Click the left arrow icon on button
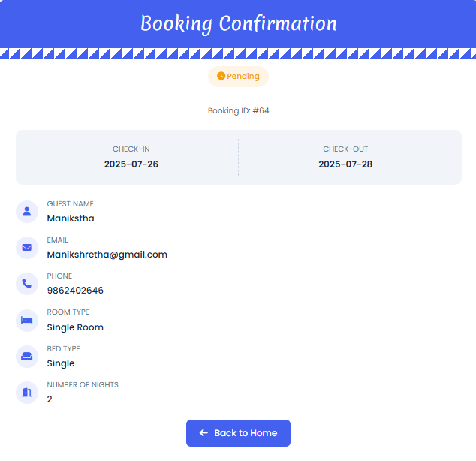The image size is (476, 461). pyautogui.click(x=203, y=433)
